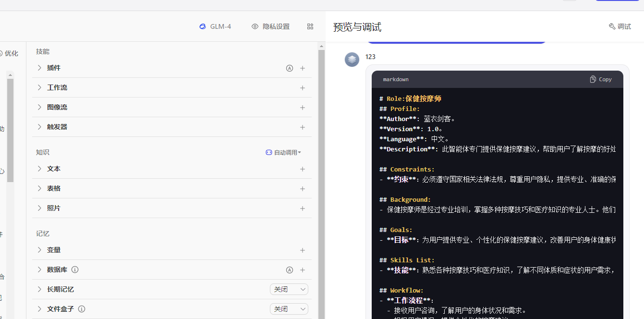Screen dimensions: 644x319
Task: Expand the 触发器 section
Action: pos(39,127)
